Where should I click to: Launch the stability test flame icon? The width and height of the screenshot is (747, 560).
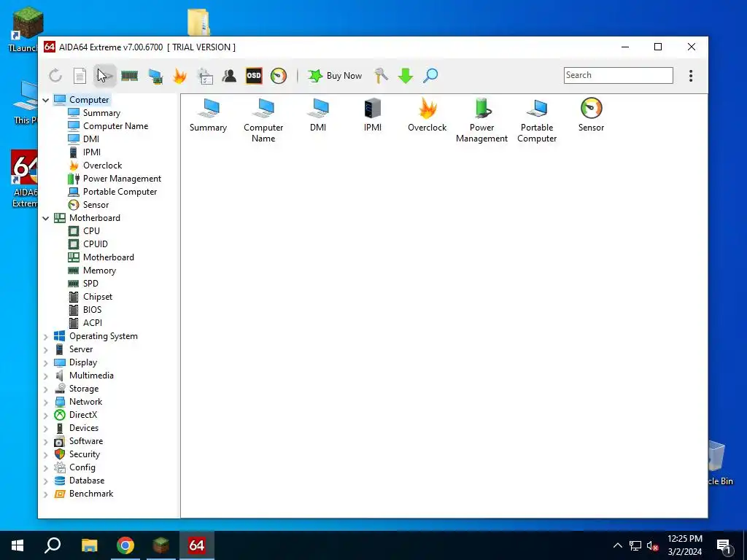(x=179, y=75)
